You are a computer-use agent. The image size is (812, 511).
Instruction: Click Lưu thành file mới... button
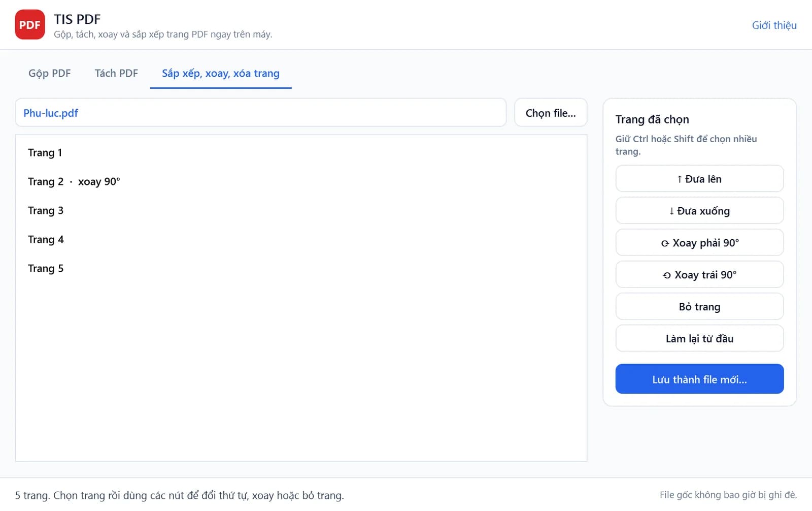(699, 379)
